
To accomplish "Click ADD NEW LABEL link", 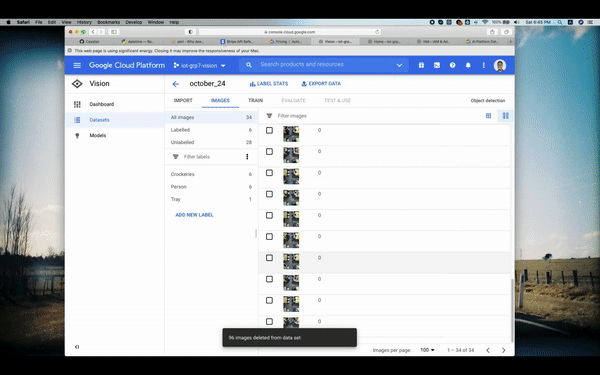I will [x=194, y=215].
